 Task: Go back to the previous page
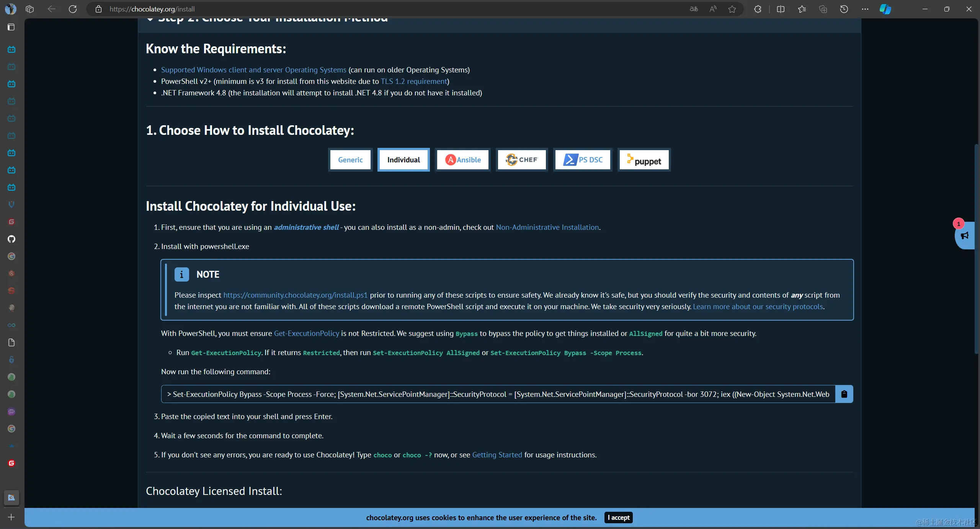[51, 9]
